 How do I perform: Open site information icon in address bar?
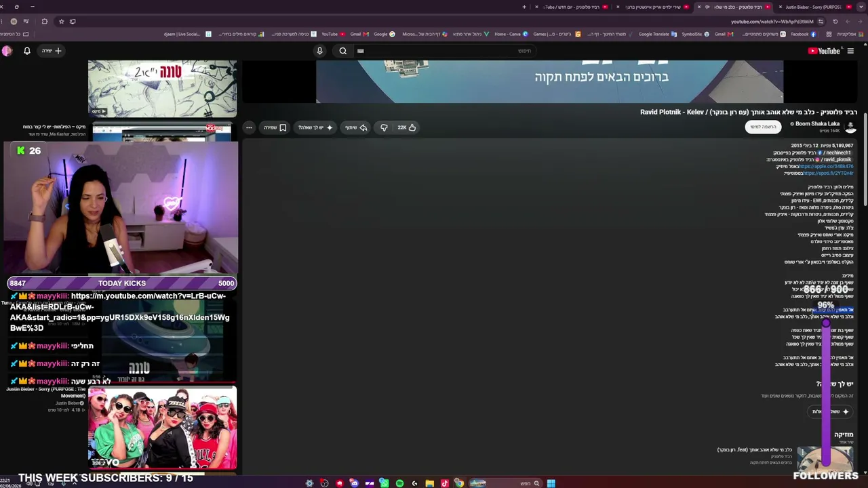pos(821,21)
